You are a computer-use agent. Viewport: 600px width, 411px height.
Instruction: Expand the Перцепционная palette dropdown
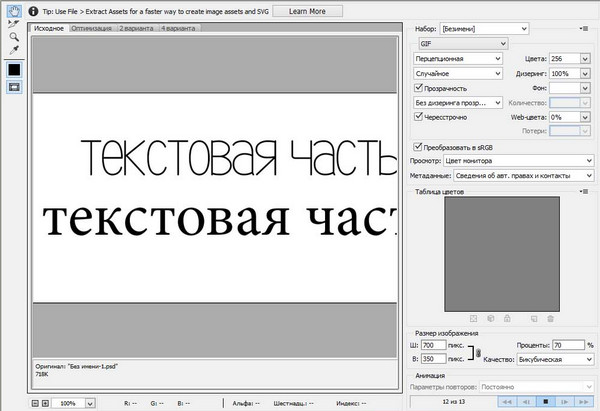pyautogui.click(x=457, y=59)
